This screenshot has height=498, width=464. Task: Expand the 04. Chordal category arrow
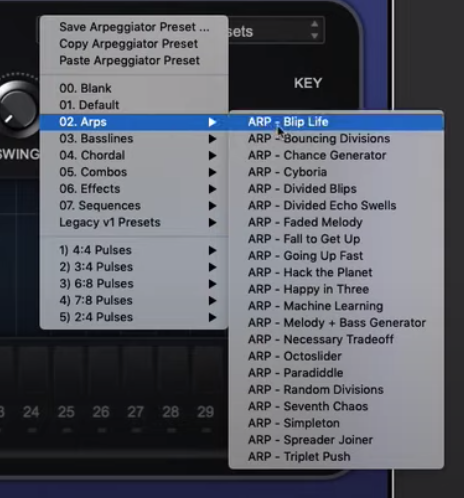212,155
